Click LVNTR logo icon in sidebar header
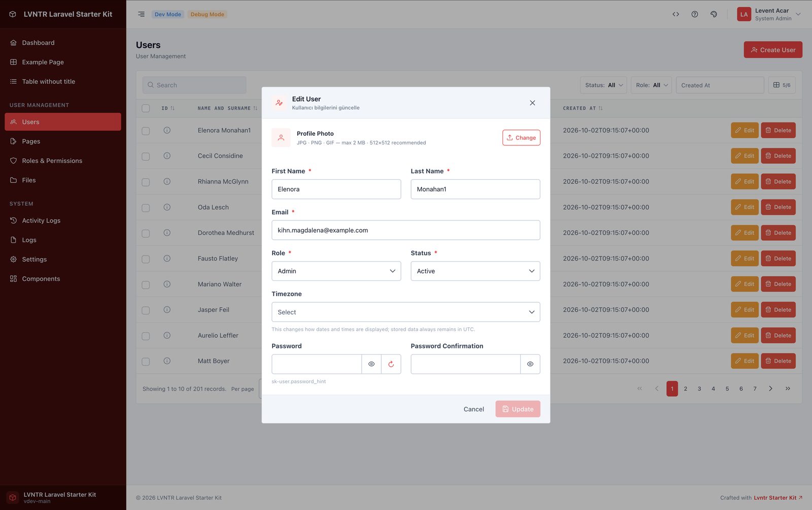This screenshot has height=510, width=812. point(13,14)
